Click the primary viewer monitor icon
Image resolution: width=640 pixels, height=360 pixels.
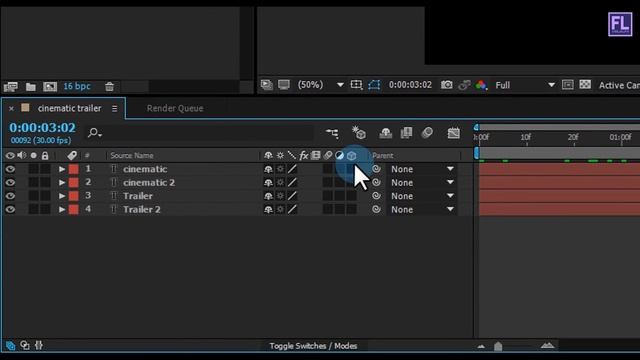tap(284, 85)
